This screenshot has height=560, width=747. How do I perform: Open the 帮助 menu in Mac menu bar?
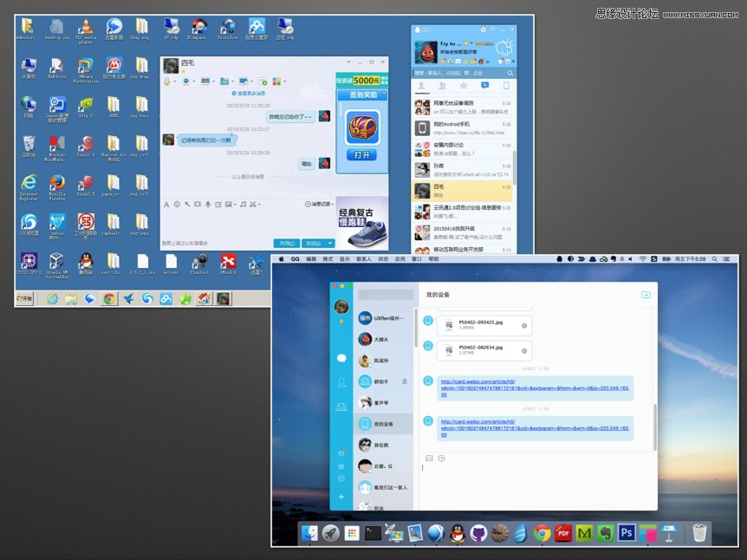[x=433, y=259]
